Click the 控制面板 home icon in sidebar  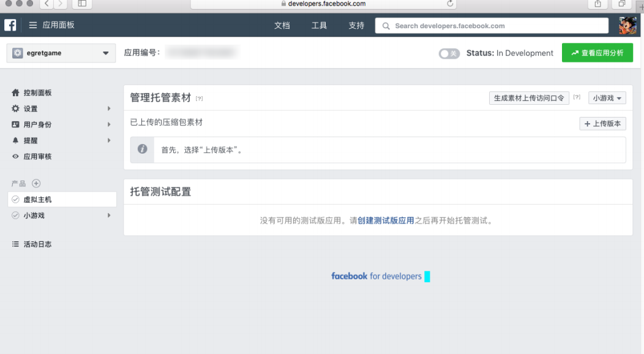tap(15, 92)
